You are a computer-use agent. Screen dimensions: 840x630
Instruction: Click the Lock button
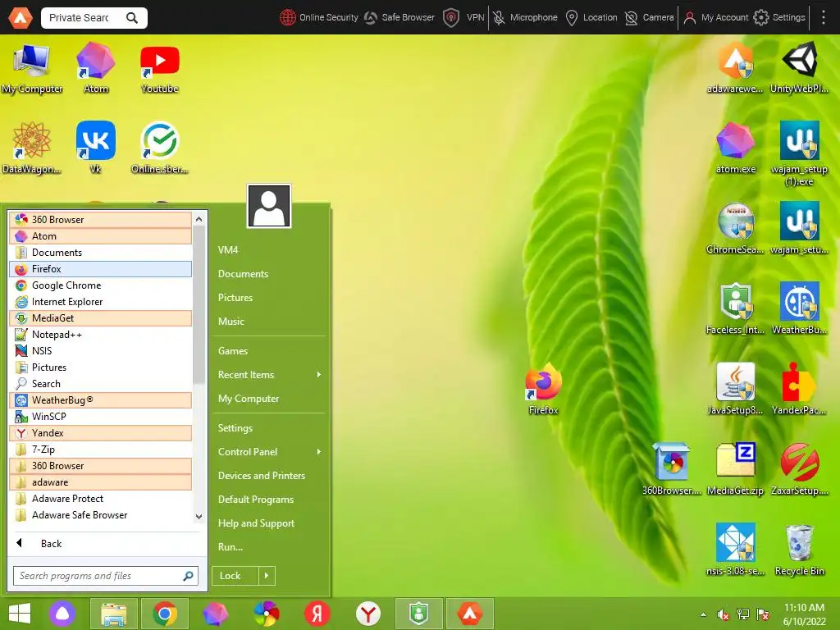point(235,575)
